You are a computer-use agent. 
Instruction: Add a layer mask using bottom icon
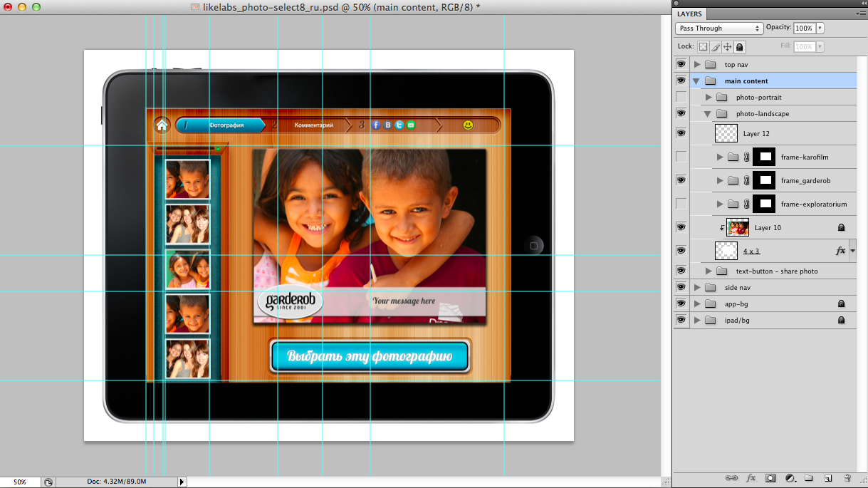click(x=770, y=478)
